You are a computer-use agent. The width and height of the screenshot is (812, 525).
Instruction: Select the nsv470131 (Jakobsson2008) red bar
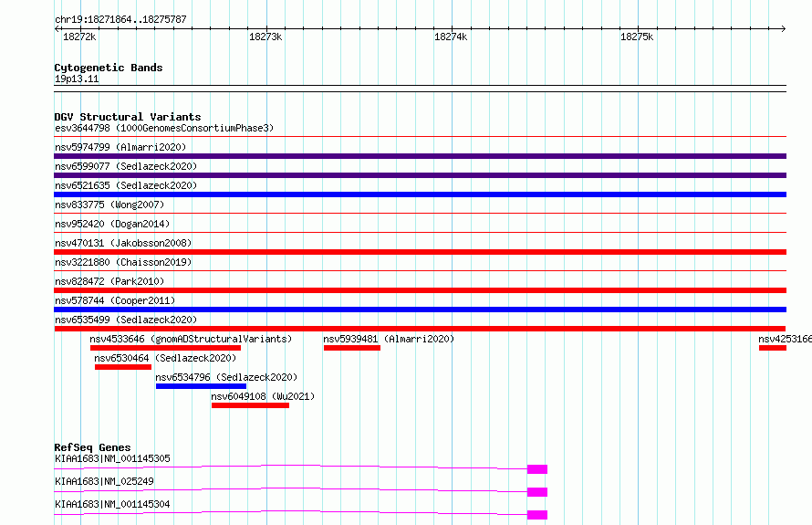(420, 252)
